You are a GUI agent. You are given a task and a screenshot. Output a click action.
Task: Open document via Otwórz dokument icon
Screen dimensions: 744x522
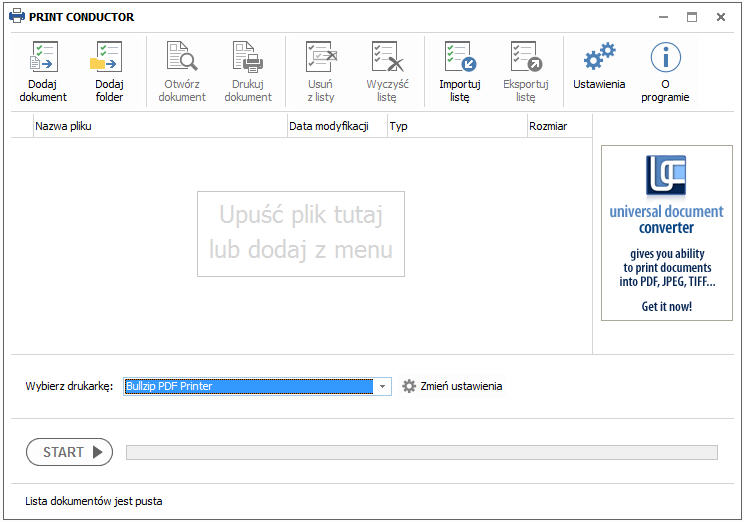[x=181, y=58]
